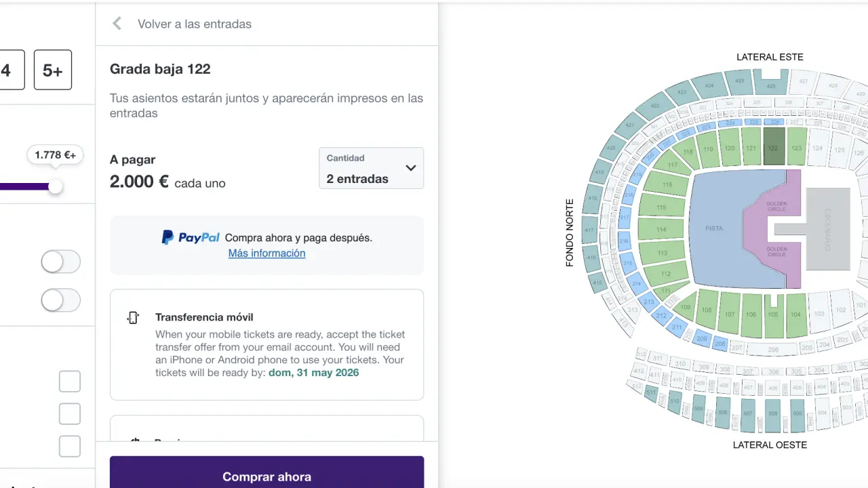The width and height of the screenshot is (868, 488).
Task: Toggle the first filter switch
Action: pos(60,262)
